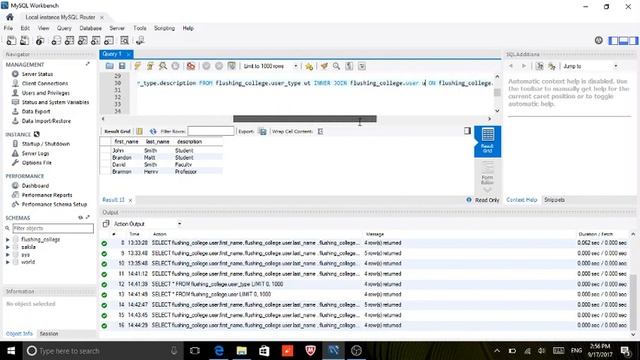Viewport: 640px width, 360px height.
Task: Expand sys schema
Action: click(8, 255)
